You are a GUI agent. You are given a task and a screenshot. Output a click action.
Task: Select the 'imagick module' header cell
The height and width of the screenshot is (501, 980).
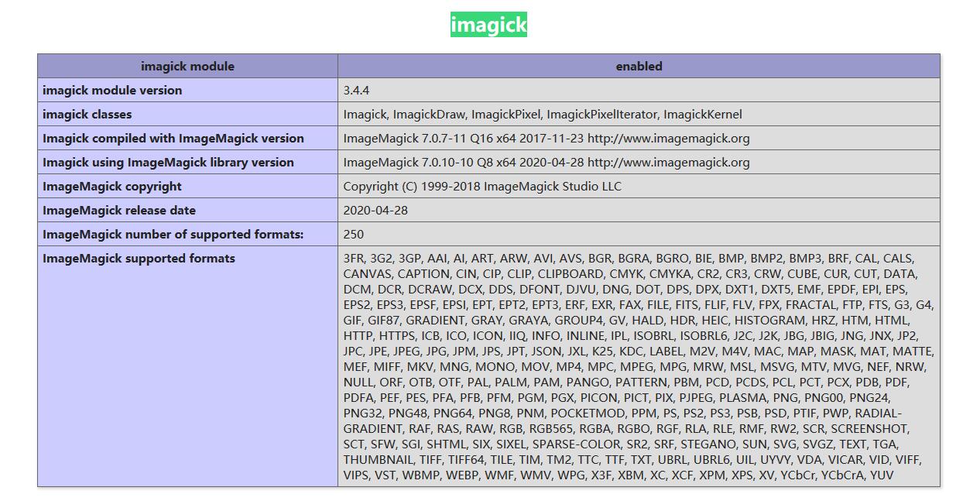(x=187, y=67)
